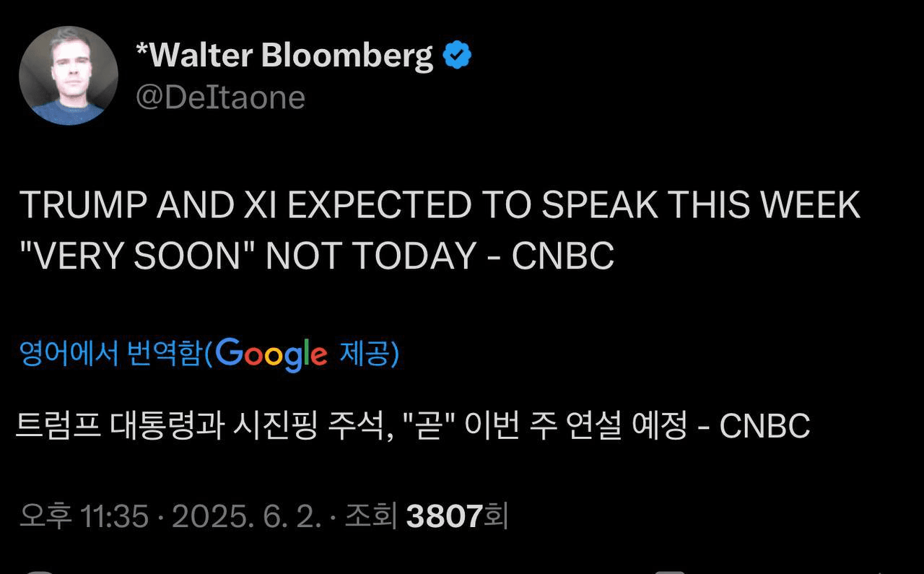Click the '2025. 6. 2.' post date

245,516
